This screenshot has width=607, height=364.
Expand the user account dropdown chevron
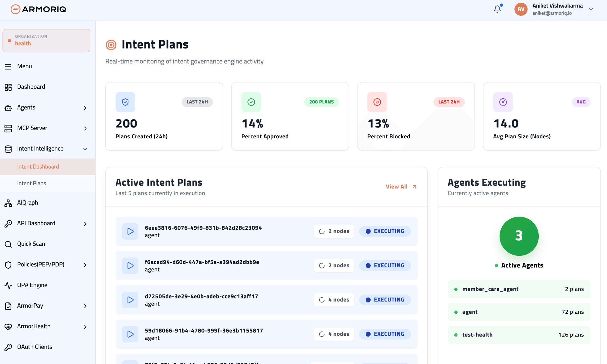[x=591, y=9]
